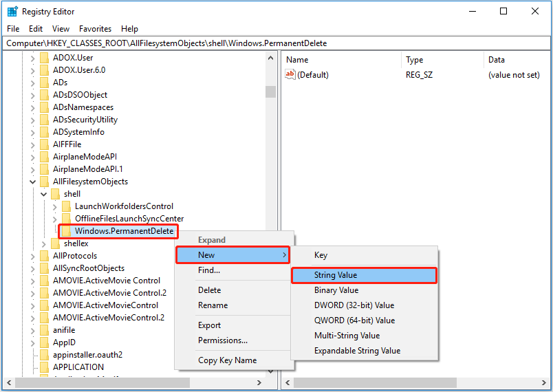553x392 pixels.
Task: Expand the AMOVIE.ActiveMovie Control key
Action: pos(33,281)
